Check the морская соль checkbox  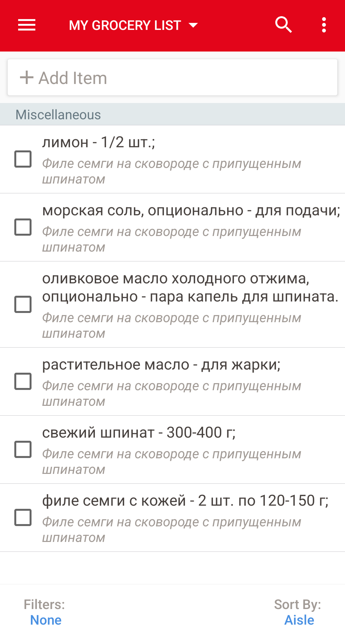click(23, 227)
